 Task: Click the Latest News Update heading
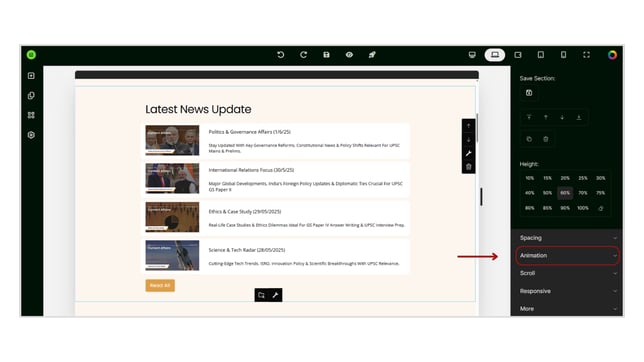198,109
